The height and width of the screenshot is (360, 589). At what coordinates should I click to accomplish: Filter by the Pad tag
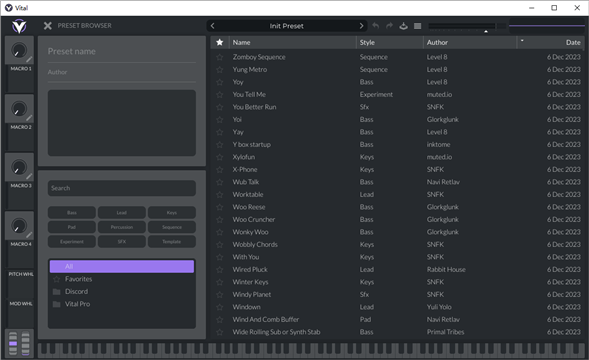[72, 227]
